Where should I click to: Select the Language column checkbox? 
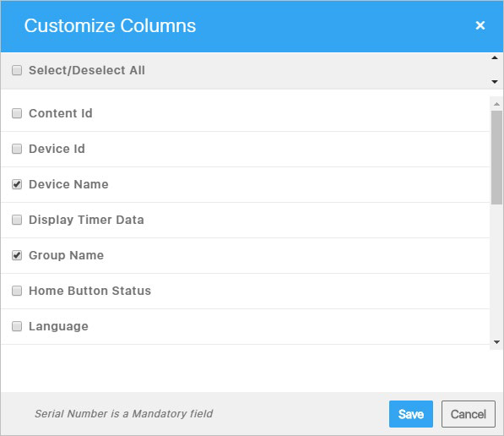17,326
